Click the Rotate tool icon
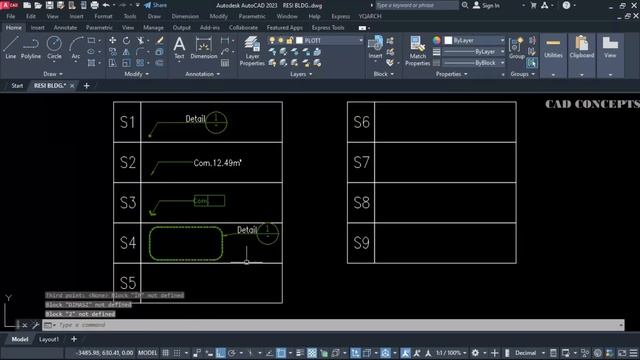The width and height of the screenshot is (640, 360). (x=126, y=40)
